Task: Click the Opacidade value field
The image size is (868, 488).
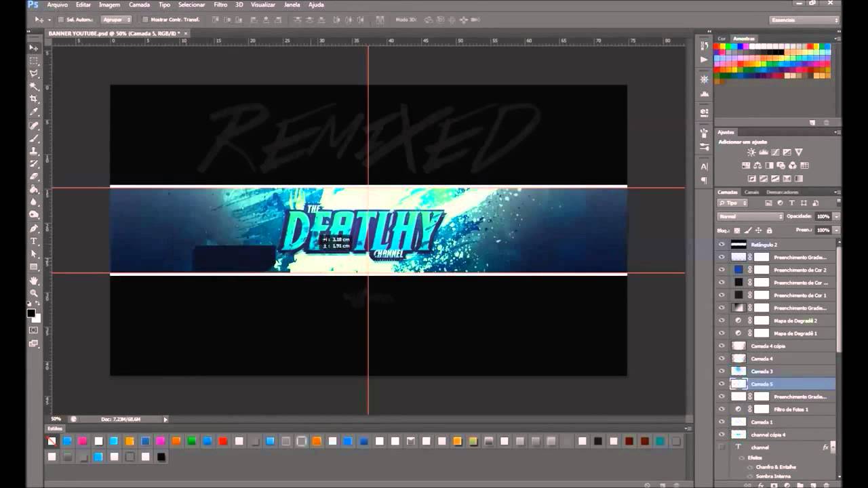Action: pos(823,216)
